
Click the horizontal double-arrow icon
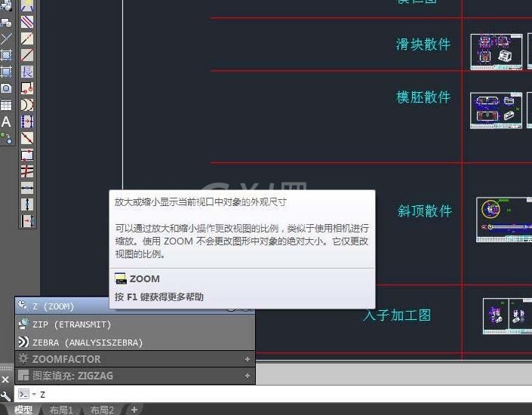(27, 188)
